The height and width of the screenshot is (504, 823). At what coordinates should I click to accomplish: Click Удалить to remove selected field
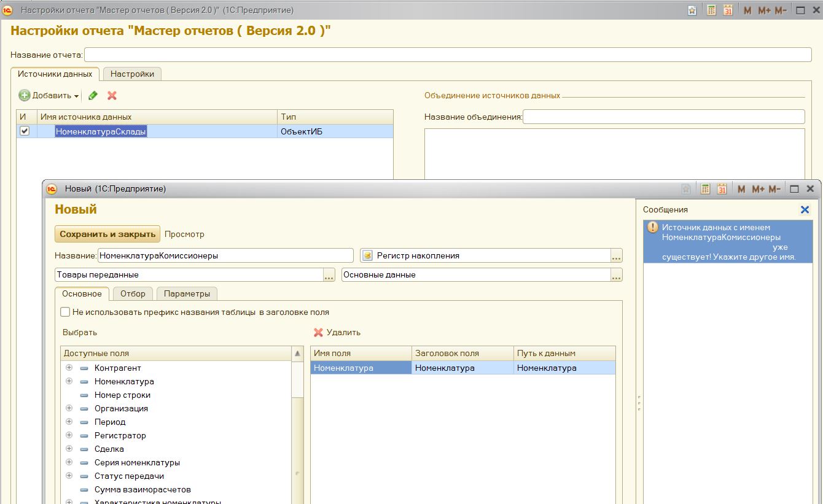tap(337, 332)
